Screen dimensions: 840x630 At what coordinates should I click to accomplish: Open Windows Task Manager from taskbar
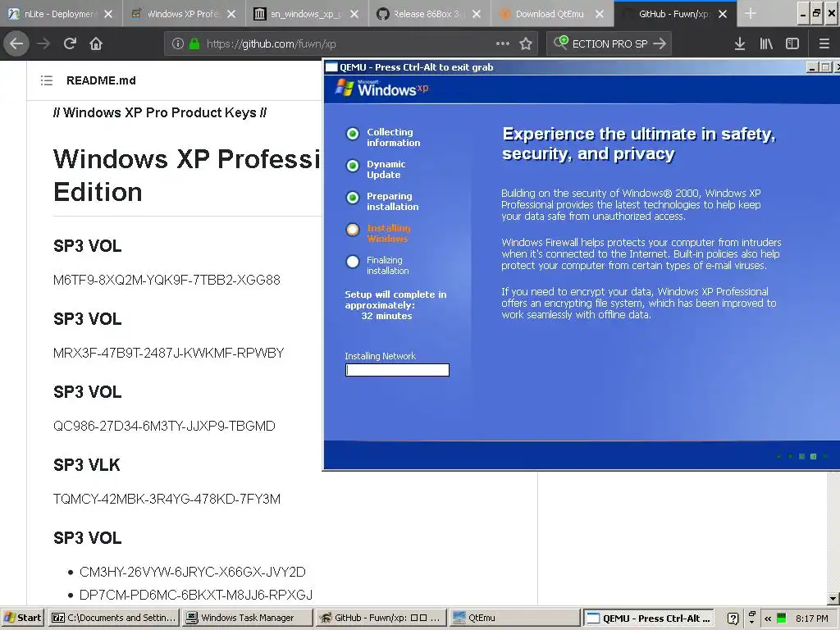point(247,618)
